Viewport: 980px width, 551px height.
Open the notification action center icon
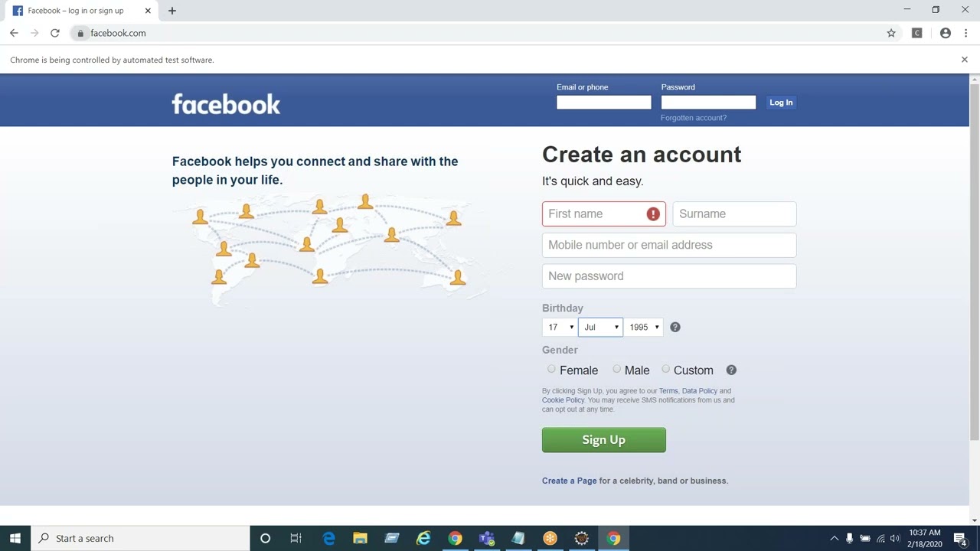[x=960, y=538]
